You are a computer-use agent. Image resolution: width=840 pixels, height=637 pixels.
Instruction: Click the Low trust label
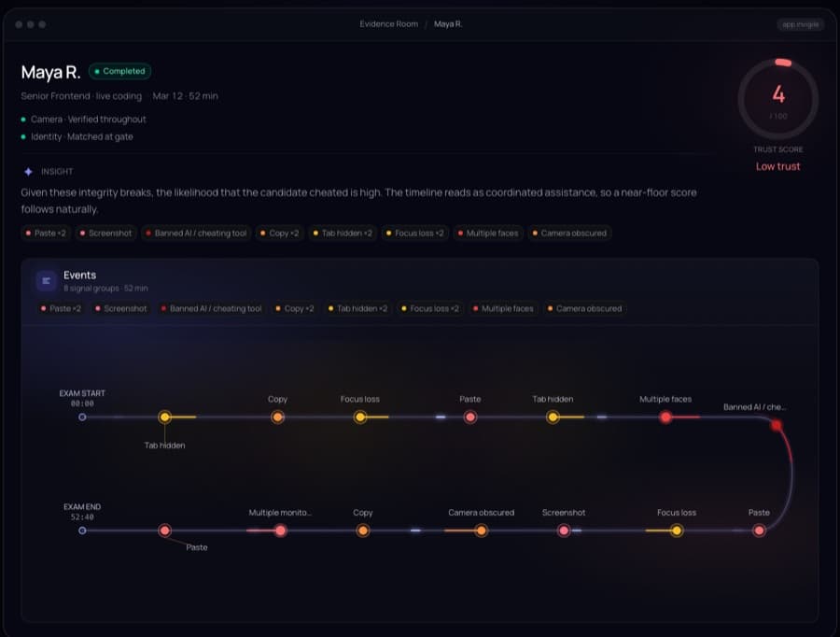coord(777,166)
